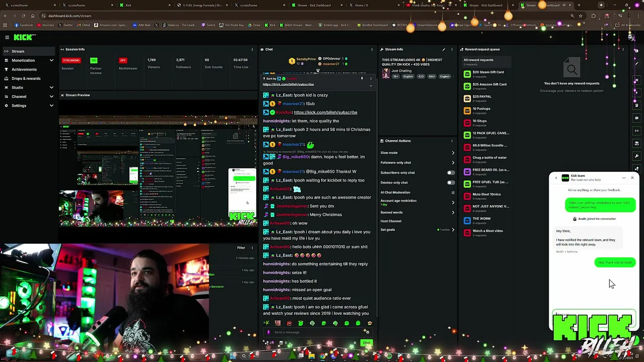
Task: Open Stream Info panel options menu
Action: tap(452, 49)
